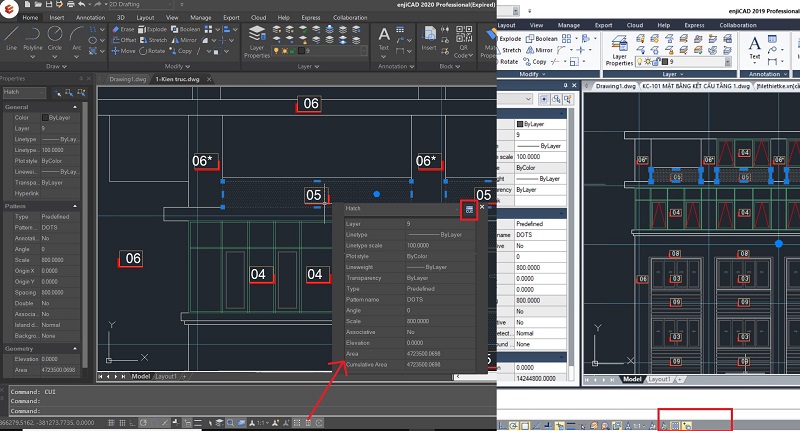Viewport: 800px width, 431px height.
Task: Switch to 1-Kien truc.dwg drawing tab
Action: [178, 79]
